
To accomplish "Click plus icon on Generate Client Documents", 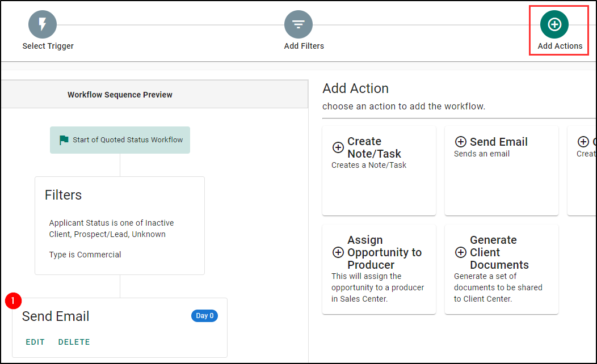I will click(x=461, y=252).
